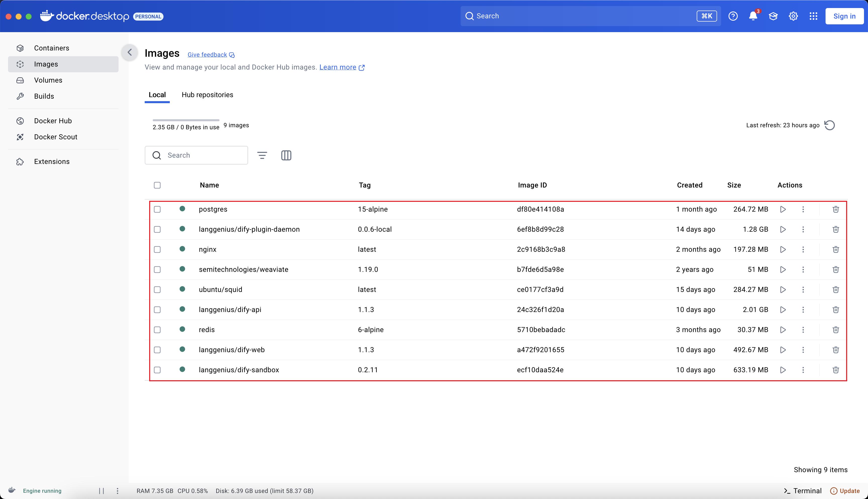Run the redis image
This screenshot has width=868, height=499.
tap(783, 330)
